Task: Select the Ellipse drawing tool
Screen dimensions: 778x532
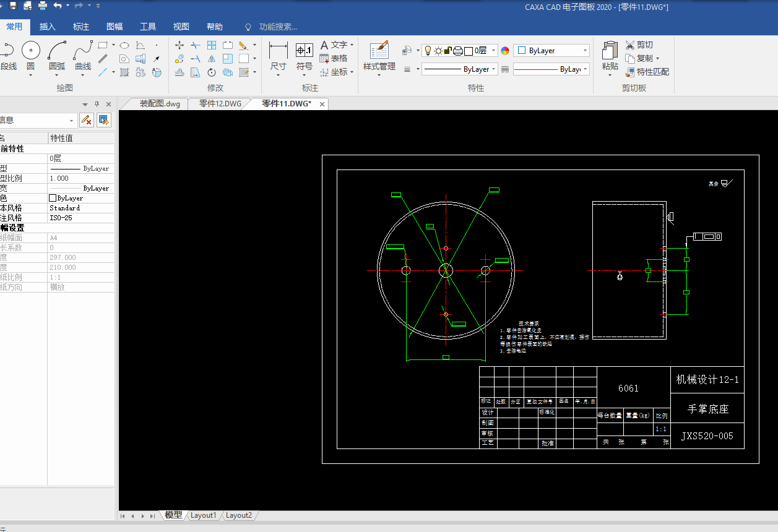Action: coord(124,45)
